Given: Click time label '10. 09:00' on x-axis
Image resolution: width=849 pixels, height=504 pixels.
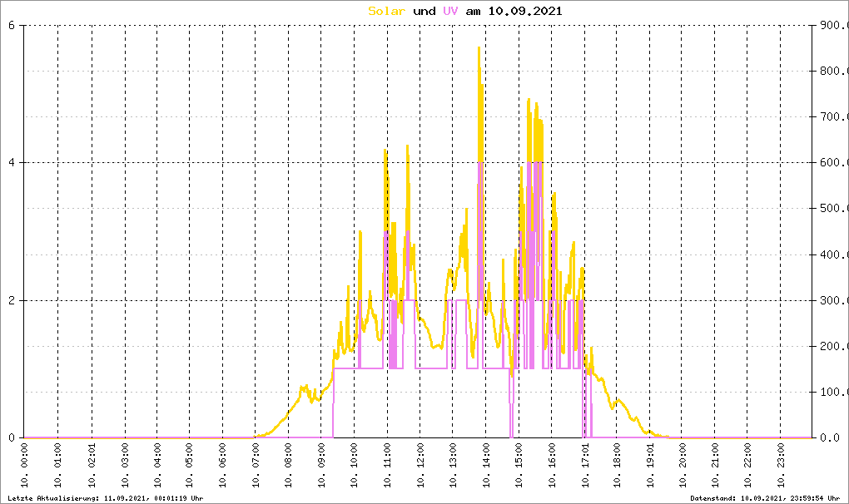Looking at the screenshot, I should click(321, 465).
